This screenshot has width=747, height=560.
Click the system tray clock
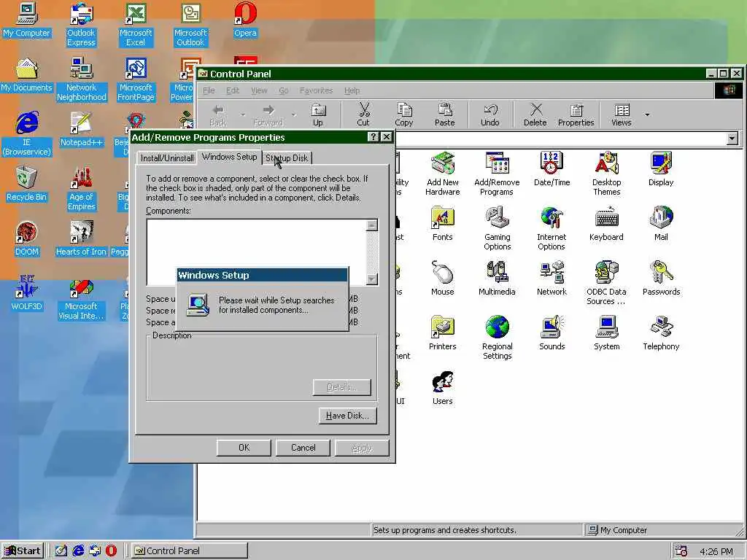click(716, 551)
